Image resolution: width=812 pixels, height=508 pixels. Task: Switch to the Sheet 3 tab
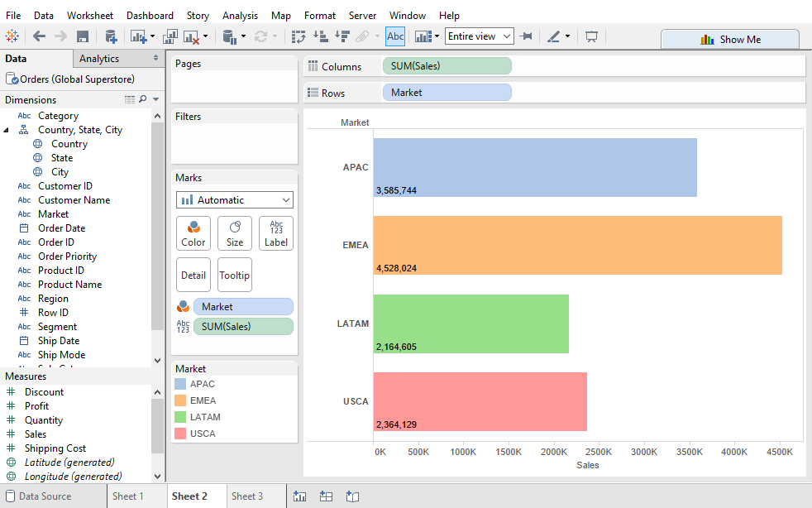(247, 496)
